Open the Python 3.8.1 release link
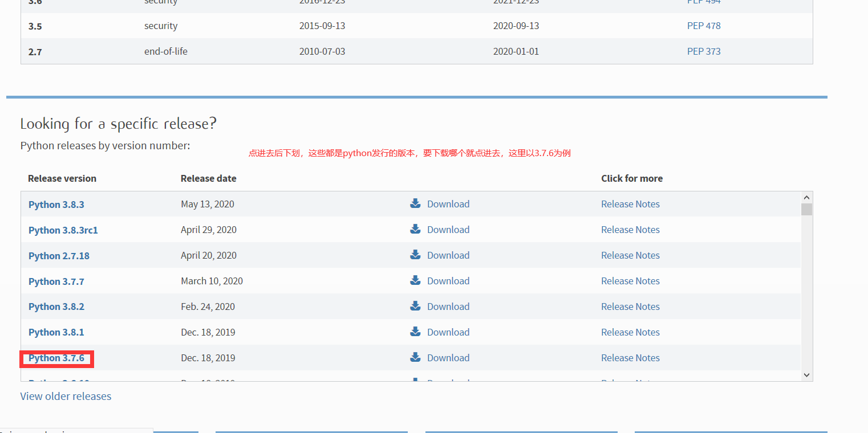Viewport: 868px width, 433px height. click(x=56, y=332)
